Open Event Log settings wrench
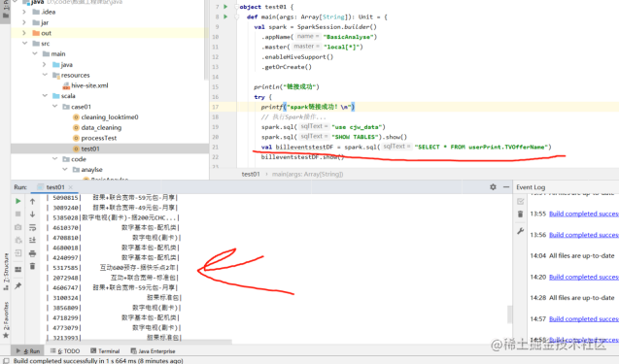Screen dimensions: 619x364 [x=520, y=231]
